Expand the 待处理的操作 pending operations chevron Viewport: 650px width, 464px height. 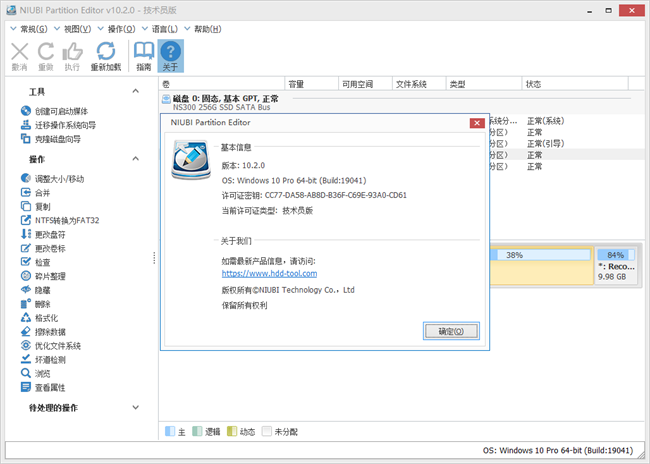click(136, 408)
